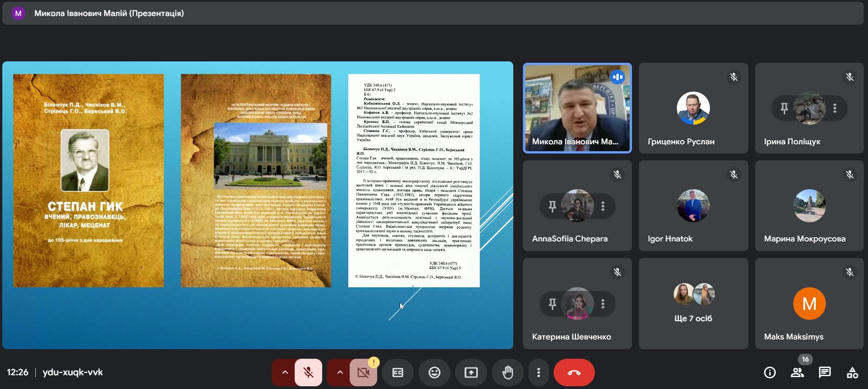Show the people list with 16 participants
The width and height of the screenshot is (868, 389).
tap(797, 373)
